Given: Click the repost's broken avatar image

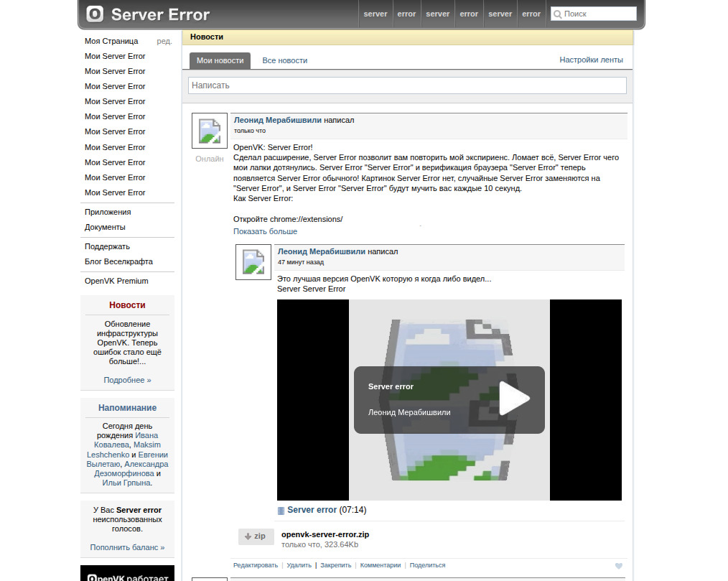Looking at the screenshot, I should pos(253,262).
